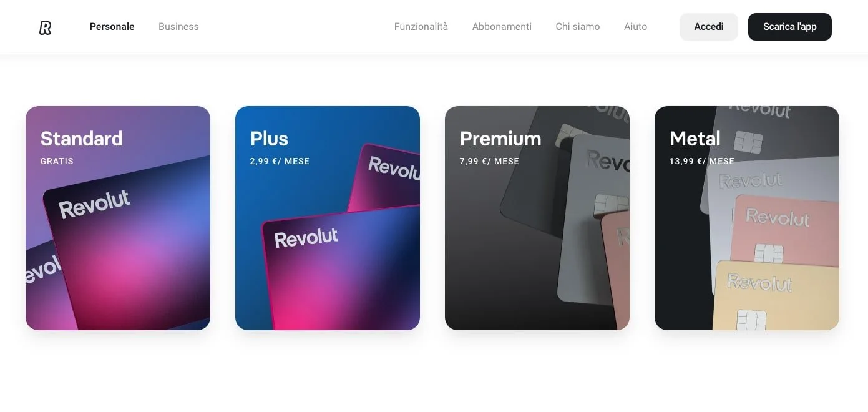
Task: Open the Metal plan card
Action: [x=747, y=218]
